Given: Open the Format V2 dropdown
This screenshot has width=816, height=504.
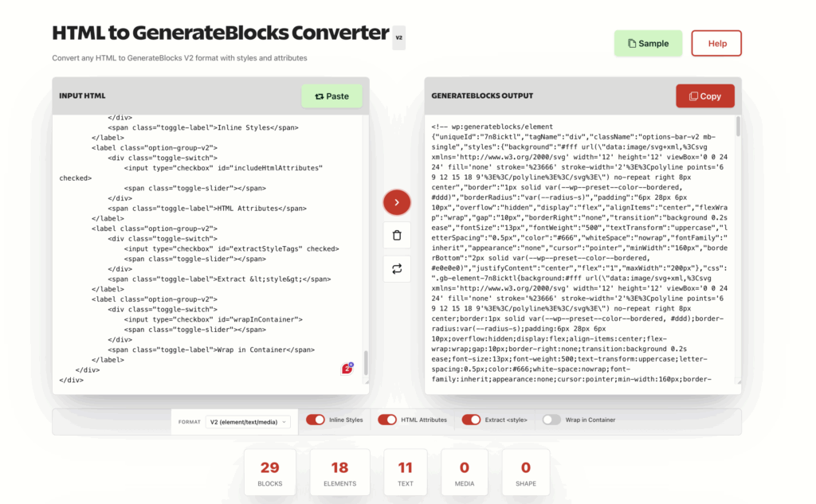Looking at the screenshot, I should tap(248, 421).
